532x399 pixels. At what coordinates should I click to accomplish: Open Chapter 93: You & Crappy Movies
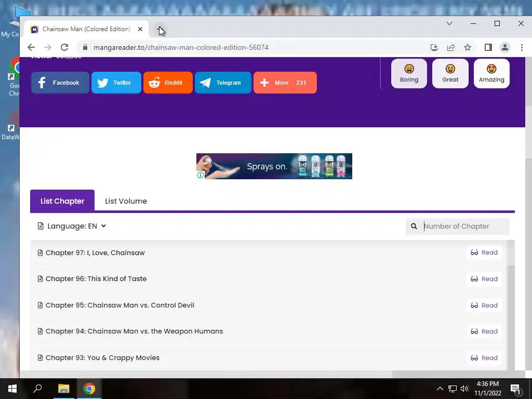point(102,357)
